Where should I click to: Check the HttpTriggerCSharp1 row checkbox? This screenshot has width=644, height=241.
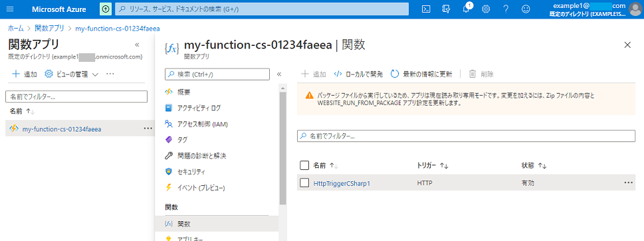coord(304,183)
